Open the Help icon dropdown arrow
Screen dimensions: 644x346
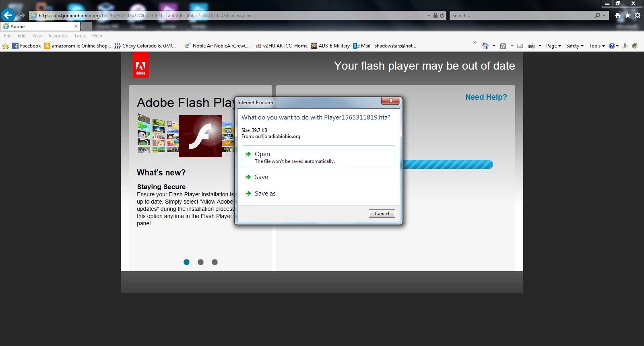tap(617, 46)
